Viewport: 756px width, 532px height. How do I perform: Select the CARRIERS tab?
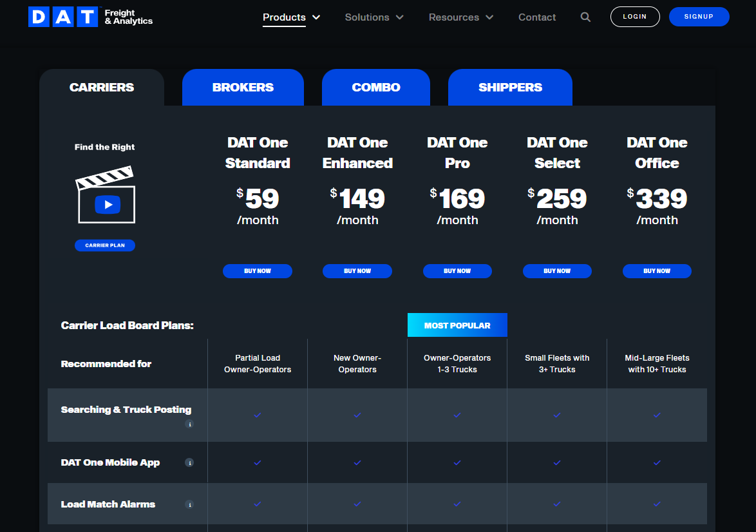102,88
